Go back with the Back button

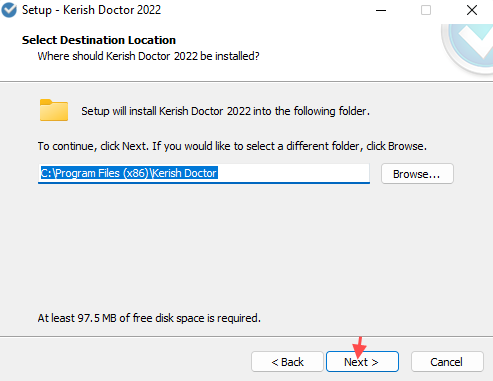click(287, 362)
